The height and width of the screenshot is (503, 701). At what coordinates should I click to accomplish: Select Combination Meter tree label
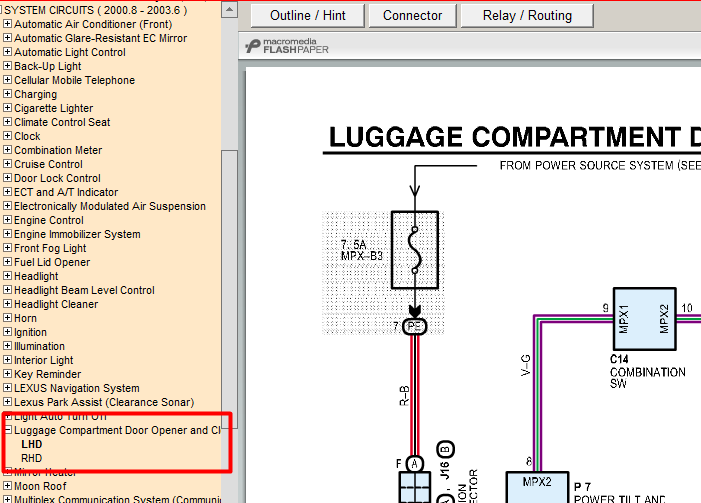pyautogui.click(x=58, y=150)
